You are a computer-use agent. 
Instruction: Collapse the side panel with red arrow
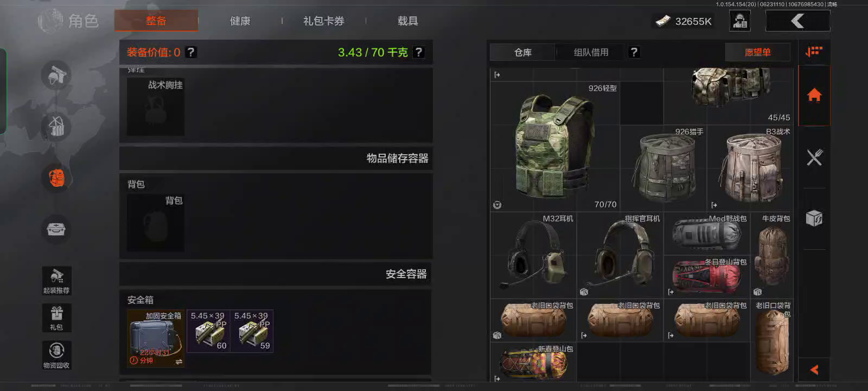(814, 370)
